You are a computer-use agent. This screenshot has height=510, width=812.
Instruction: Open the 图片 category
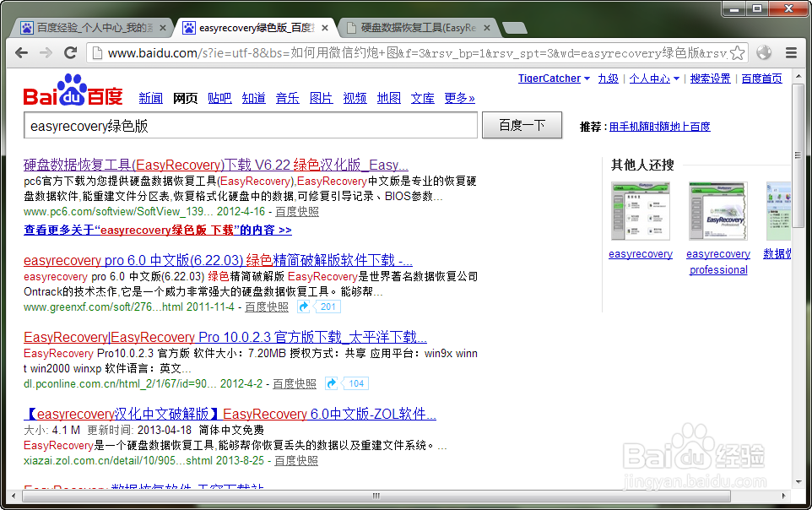pos(321,98)
